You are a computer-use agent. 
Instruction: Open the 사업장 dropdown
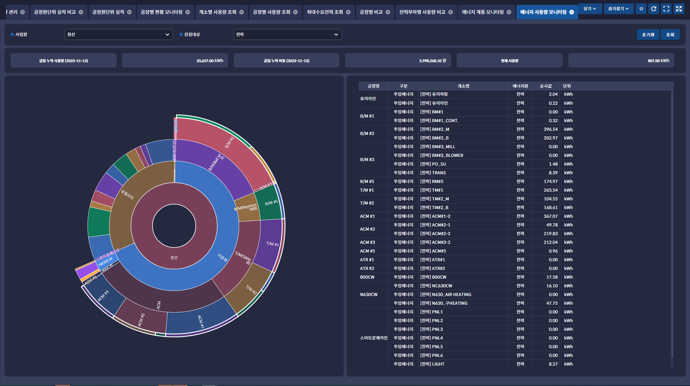tap(118, 34)
